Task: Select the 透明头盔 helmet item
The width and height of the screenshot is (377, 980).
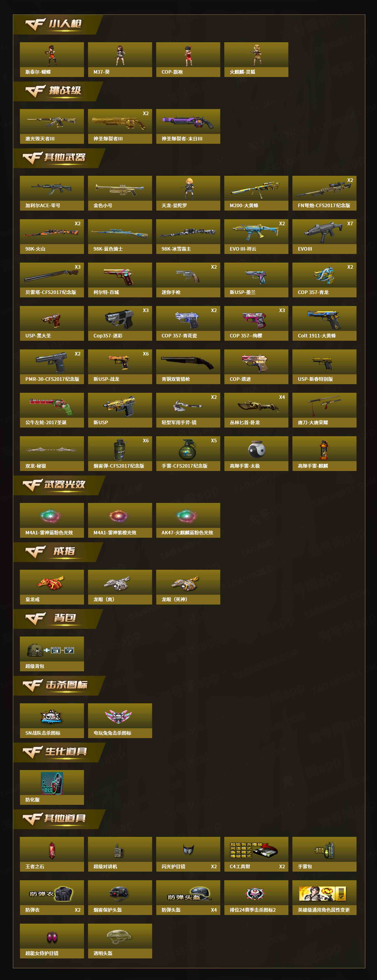Action: (120, 941)
